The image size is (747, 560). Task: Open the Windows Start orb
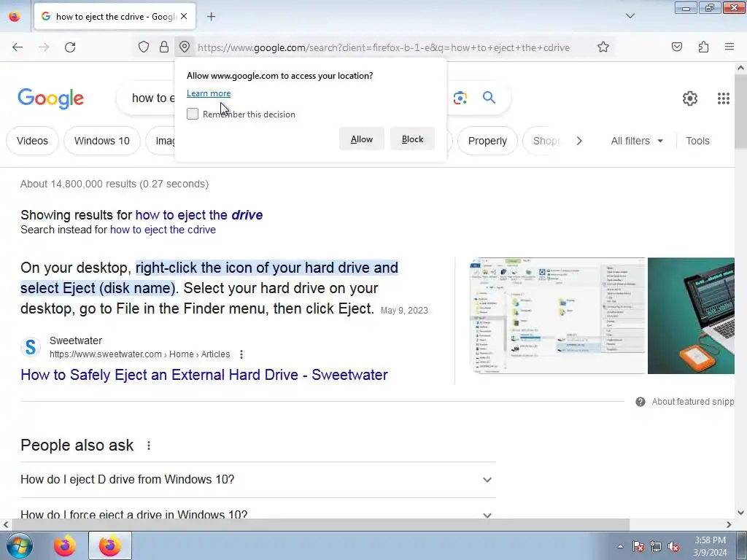tap(20, 545)
